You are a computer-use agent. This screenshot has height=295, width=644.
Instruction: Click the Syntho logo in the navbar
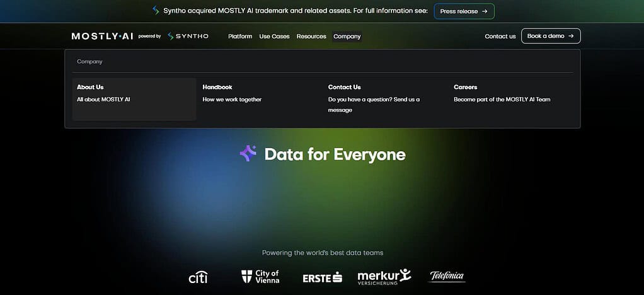point(188,36)
